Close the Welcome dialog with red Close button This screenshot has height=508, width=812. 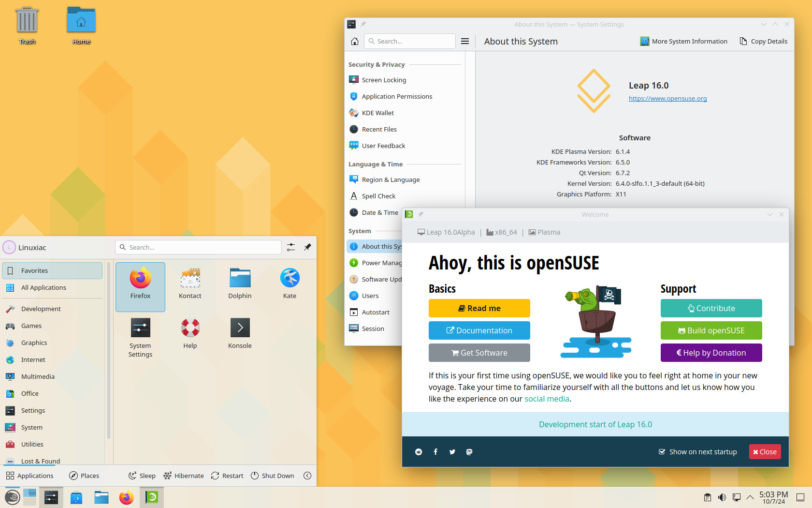click(x=765, y=452)
